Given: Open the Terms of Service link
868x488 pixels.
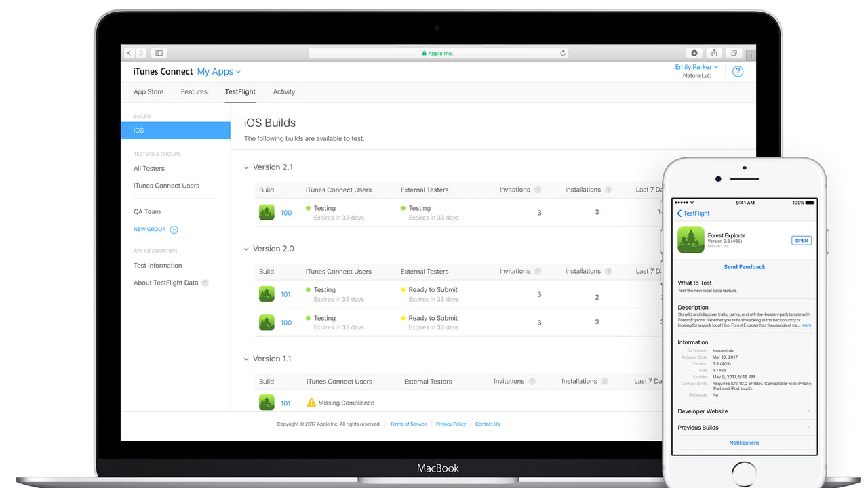Looking at the screenshot, I should (x=408, y=424).
